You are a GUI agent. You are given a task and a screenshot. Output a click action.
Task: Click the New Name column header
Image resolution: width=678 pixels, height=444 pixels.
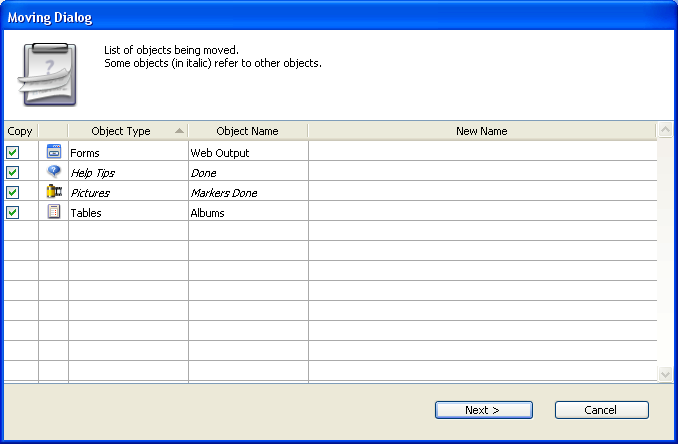(481, 131)
